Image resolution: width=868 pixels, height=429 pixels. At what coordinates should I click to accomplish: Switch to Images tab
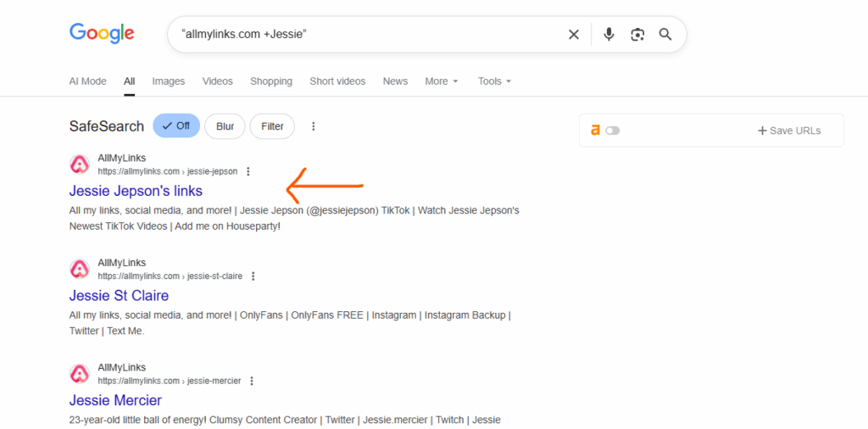click(169, 81)
